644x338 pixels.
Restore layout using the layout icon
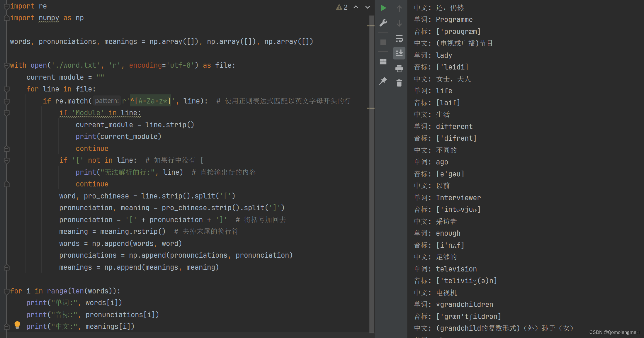pyautogui.click(x=383, y=62)
